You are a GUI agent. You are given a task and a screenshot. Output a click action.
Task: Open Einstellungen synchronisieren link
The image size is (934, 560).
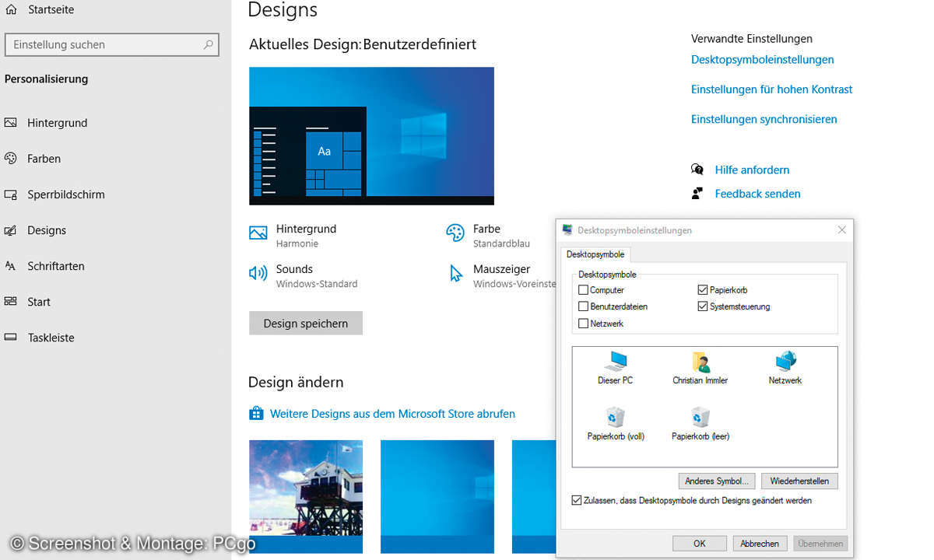pos(764,119)
